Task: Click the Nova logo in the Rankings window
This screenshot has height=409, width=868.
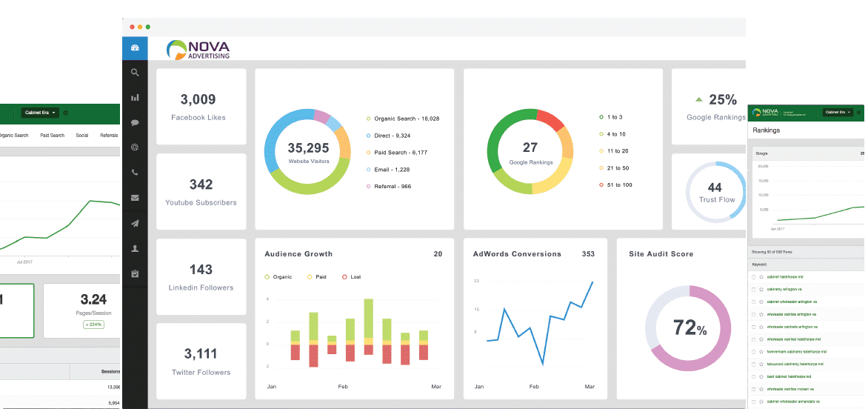Action: coord(764,113)
